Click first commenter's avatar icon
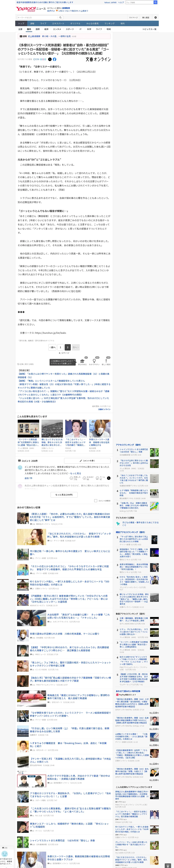Viewport: 174px width, 868px height. 20,468
